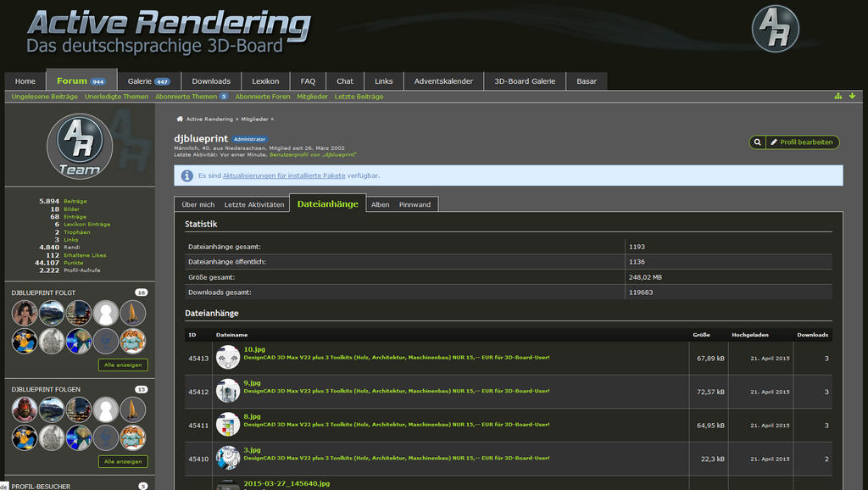
Task: Open the Beiträge stat link in sidebar
Action: [x=75, y=202]
